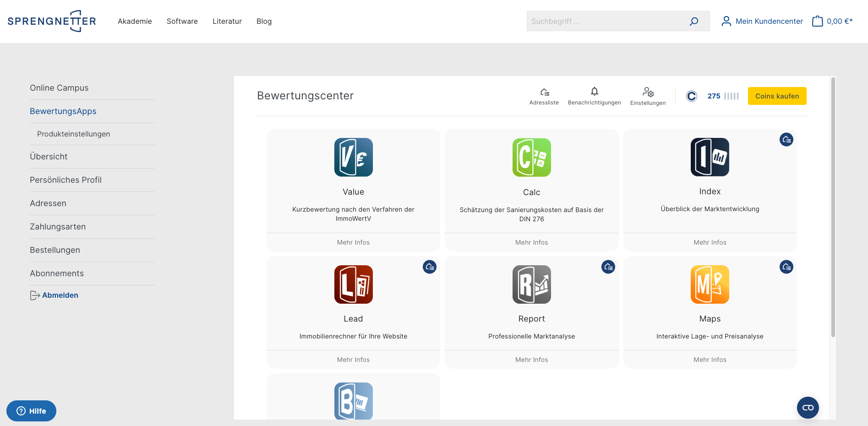Viewport: 868px width, 426px height.
Task: Click 'Überblick der Marktentwicklung' description
Action: [710, 209]
